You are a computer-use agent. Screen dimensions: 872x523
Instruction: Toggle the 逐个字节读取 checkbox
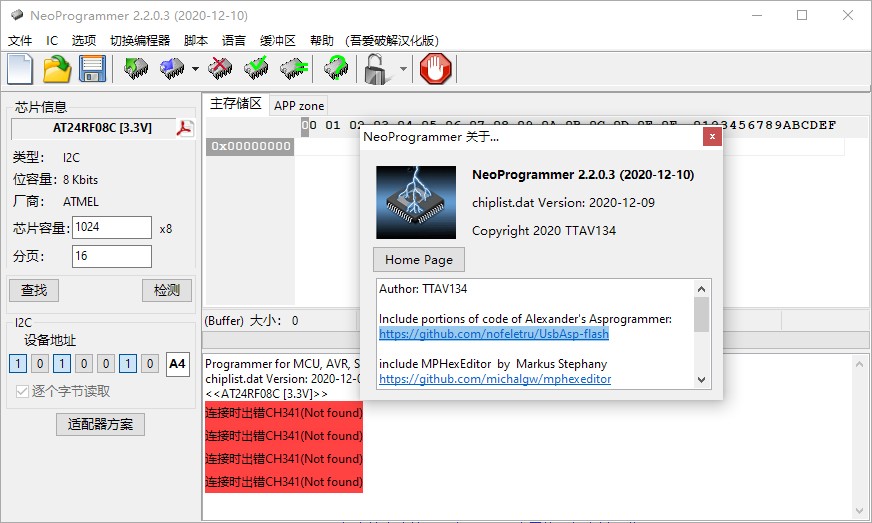tap(22, 392)
